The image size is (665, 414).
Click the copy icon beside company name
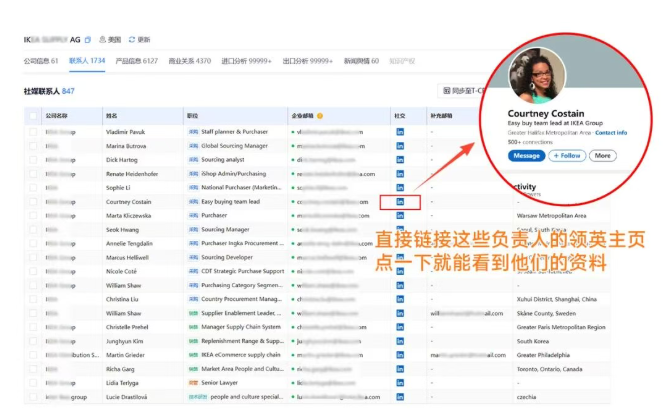[x=88, y=40]
